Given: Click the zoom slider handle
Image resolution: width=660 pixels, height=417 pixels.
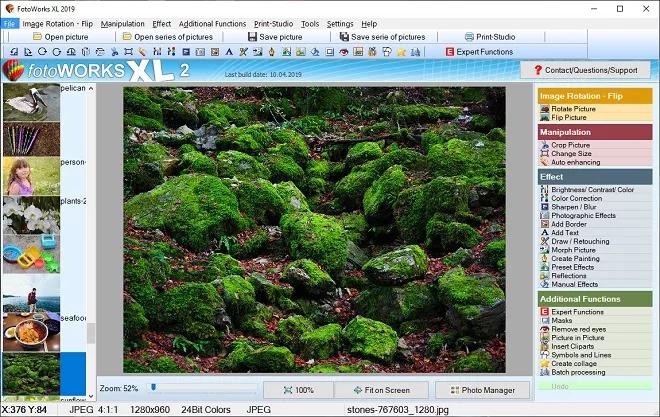Looking at the screenshot, I should click(154, 387).
